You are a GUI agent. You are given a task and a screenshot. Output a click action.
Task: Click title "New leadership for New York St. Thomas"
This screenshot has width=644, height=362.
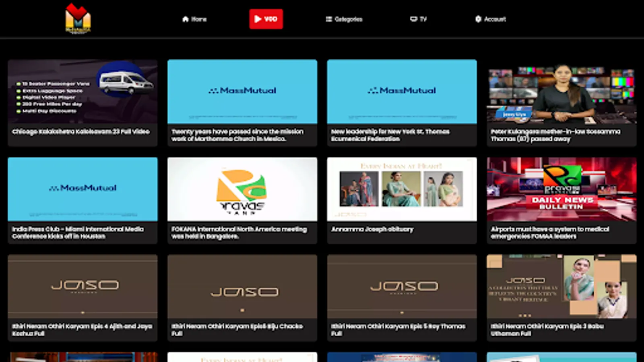pos(390,135)
